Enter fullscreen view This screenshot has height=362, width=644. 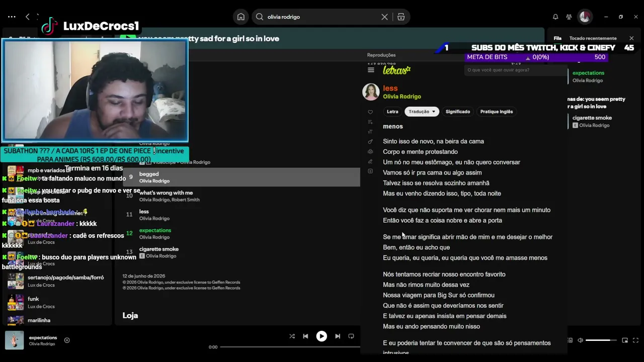[635, 340]
